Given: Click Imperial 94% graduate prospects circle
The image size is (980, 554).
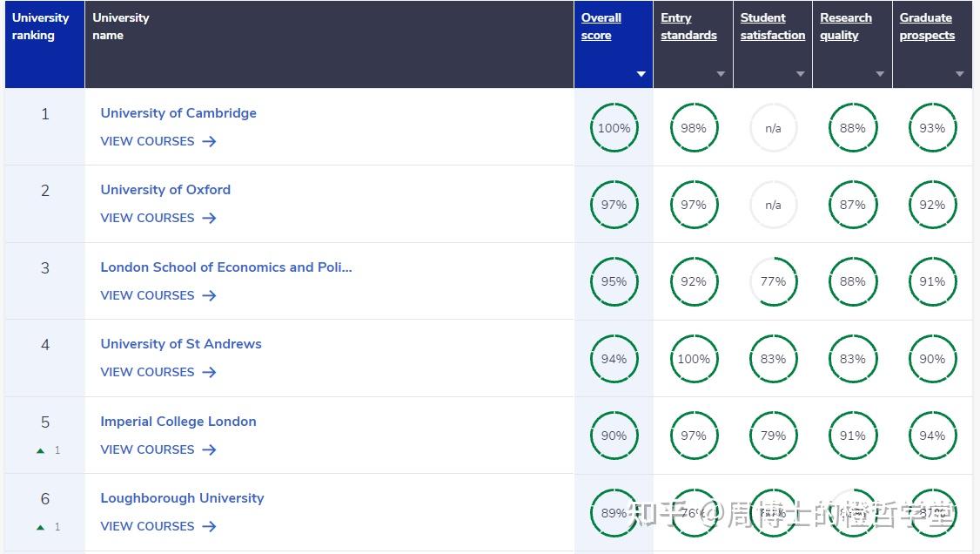Looking at the screenshot, I should tap(932, 436).
